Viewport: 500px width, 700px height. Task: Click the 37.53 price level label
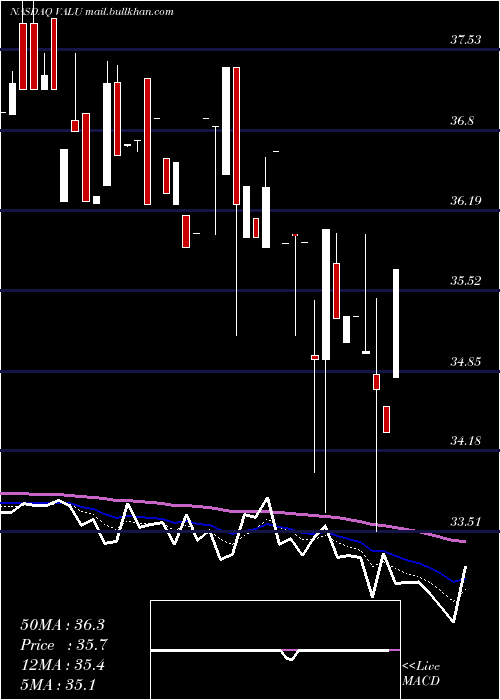click(x=465, y=40)
